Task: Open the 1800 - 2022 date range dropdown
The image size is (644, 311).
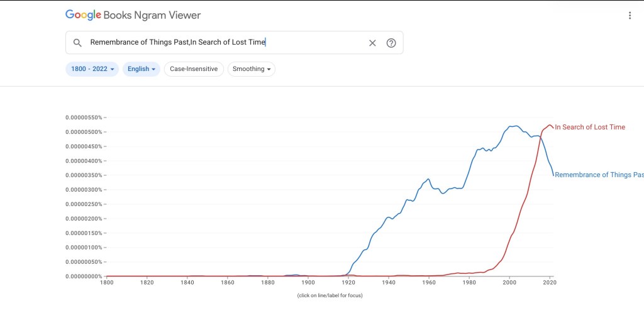Action: 92,69
